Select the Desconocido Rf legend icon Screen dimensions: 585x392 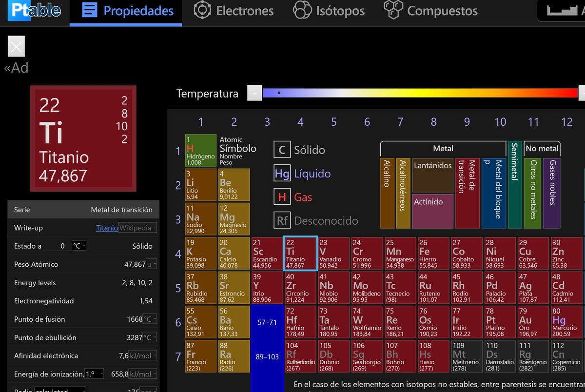click(282, 220)
